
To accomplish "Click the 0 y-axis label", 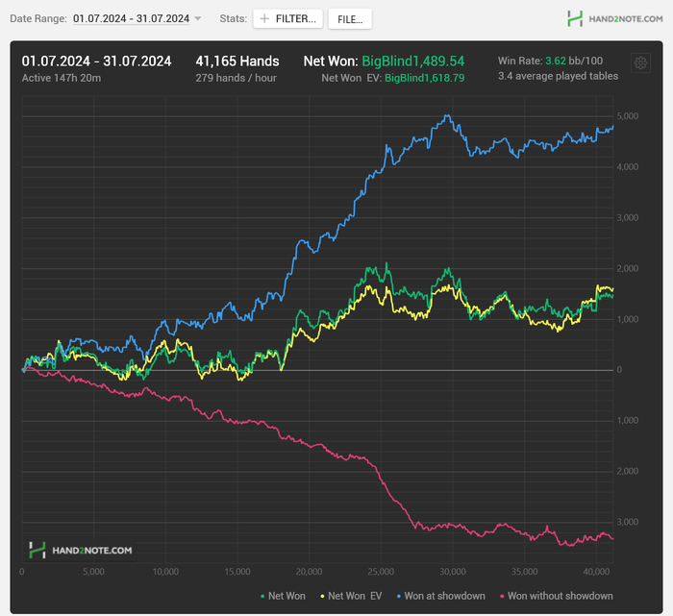I will click(619, 370).
